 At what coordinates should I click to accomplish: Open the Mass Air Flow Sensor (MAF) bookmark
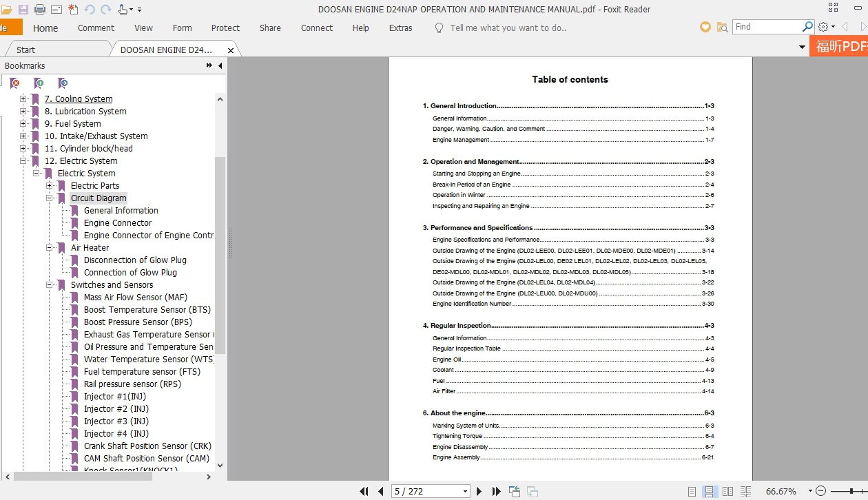coord(136,298)
